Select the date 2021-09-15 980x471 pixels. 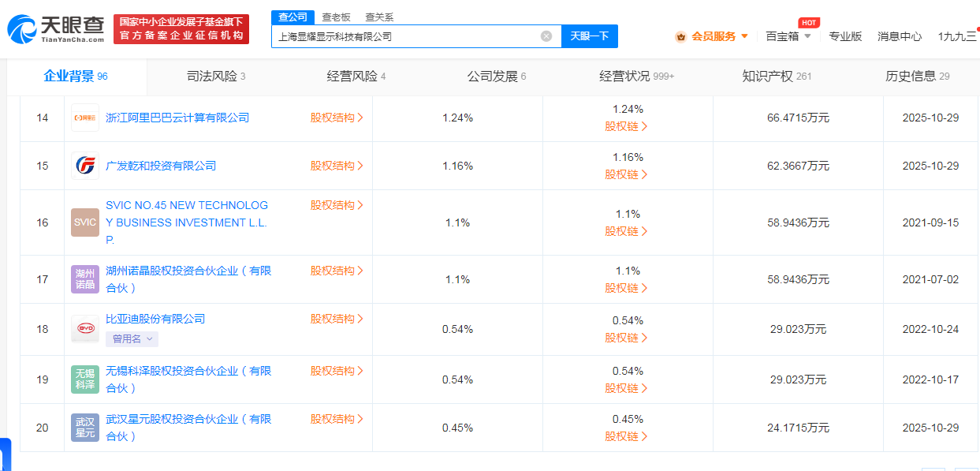[x=930, y=222]
